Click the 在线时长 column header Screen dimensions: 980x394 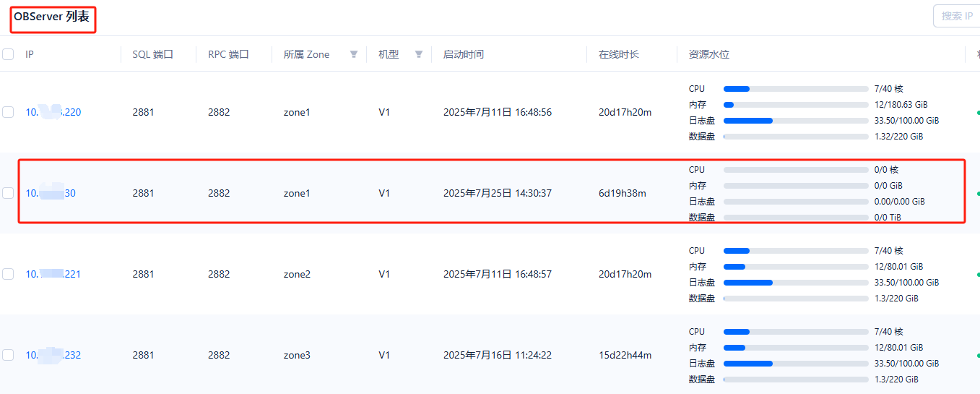point(619,54)
